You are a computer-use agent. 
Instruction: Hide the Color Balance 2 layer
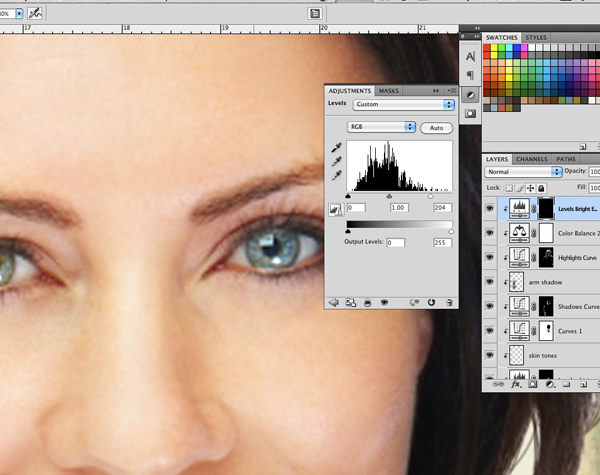tap(489, 233)
